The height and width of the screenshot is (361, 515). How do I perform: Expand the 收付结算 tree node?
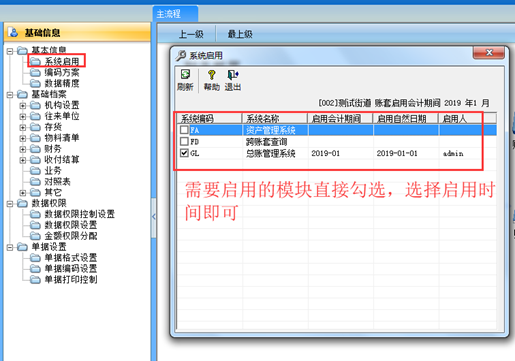pyautogui.click(x=23, y=160)
